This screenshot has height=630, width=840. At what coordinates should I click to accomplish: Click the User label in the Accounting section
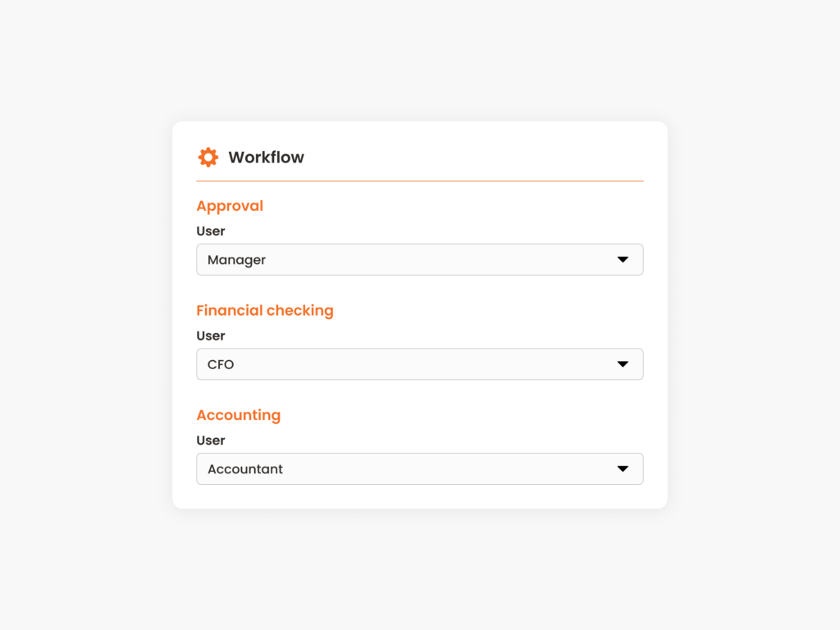point(210,441)
